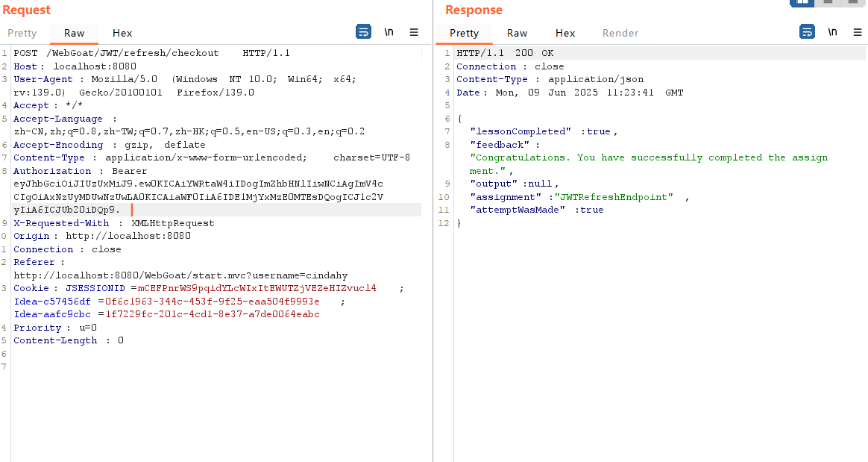
Task: Open the Response panel options menu
Action: (x=858, y=32)
